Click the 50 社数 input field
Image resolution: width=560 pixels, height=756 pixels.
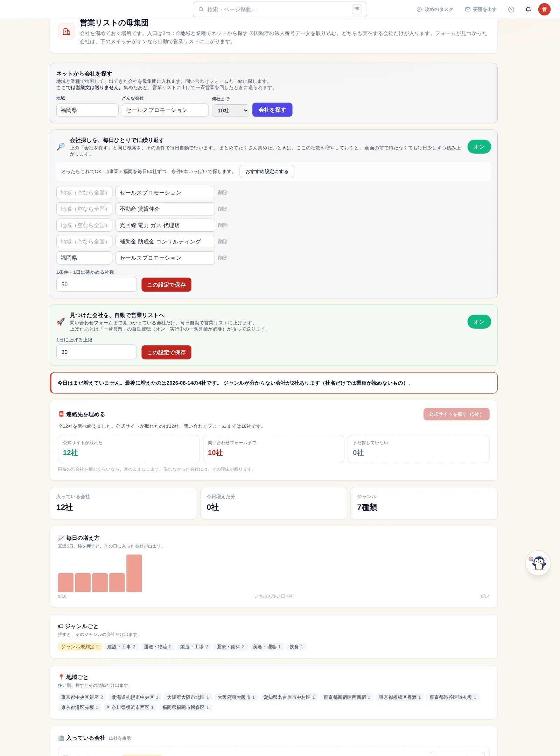97,284
